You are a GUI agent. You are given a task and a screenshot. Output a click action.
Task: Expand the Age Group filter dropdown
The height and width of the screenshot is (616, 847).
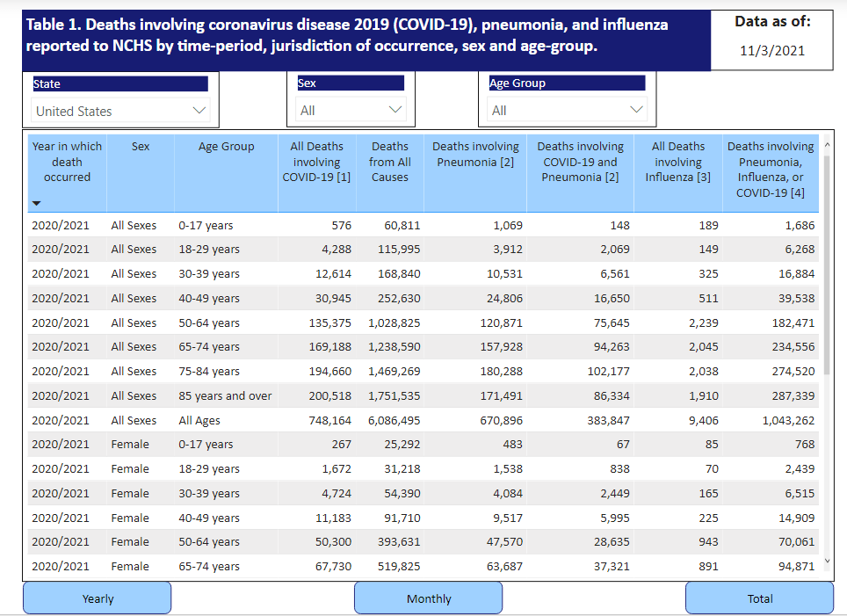pyautogui.click(x=567, y=110)
